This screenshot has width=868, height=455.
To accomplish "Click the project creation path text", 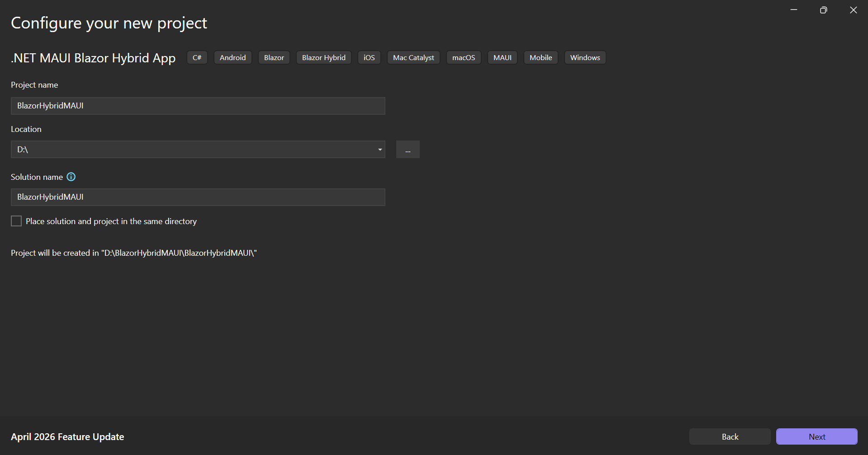I will 134,253.
